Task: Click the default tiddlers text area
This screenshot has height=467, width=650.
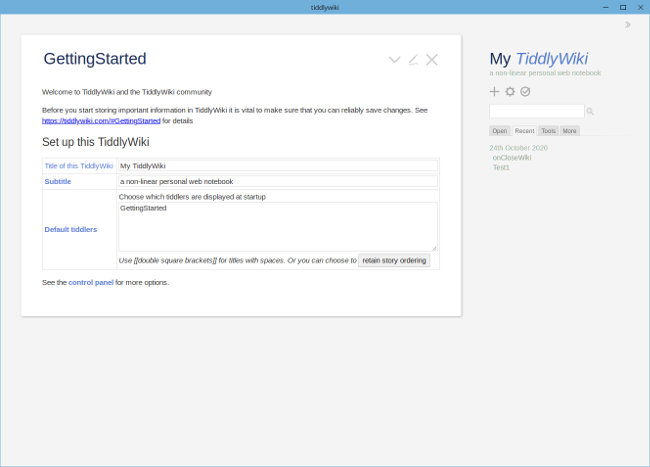Action: coord(278,227)
